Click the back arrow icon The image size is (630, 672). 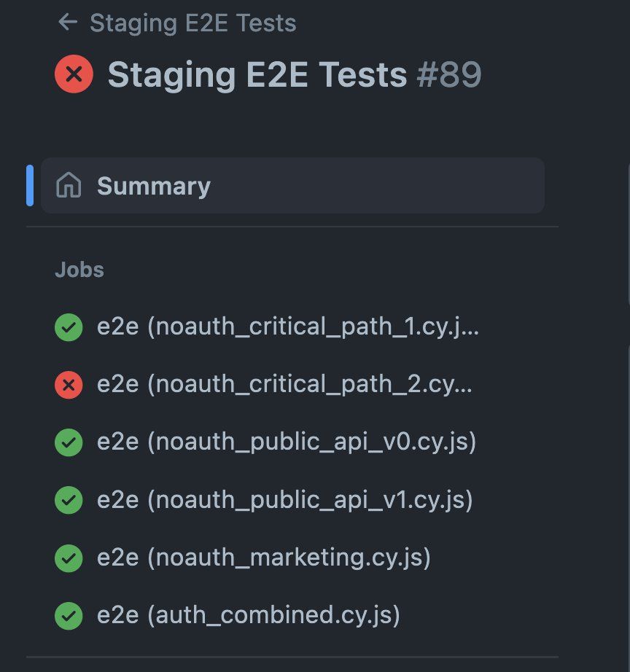[68, 23]
